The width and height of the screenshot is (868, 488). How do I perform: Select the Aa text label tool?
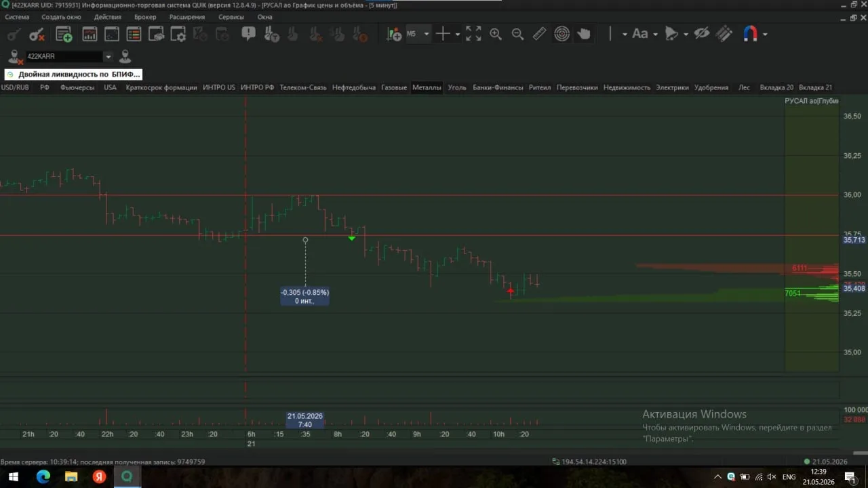639,34
